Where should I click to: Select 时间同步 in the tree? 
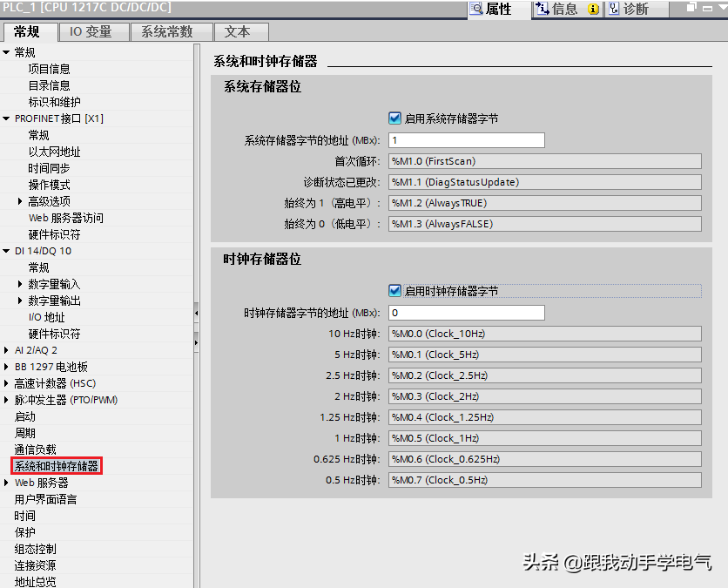tap(50, 168)
